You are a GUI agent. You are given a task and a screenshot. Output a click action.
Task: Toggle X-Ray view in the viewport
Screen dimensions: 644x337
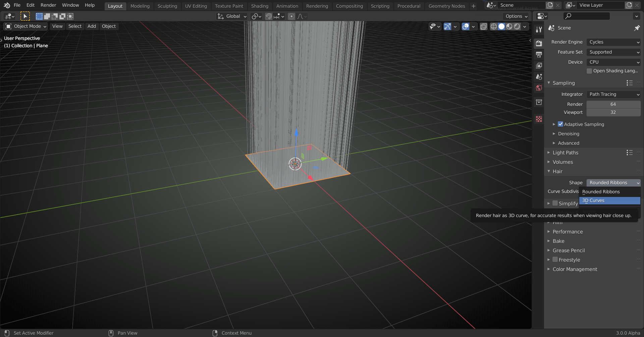(483, 26)
